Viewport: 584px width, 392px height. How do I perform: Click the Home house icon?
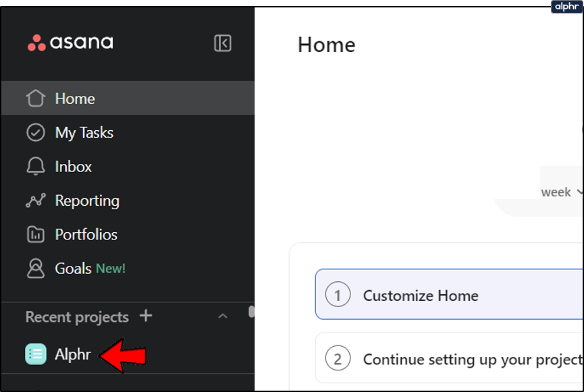(x=35, y=99)
